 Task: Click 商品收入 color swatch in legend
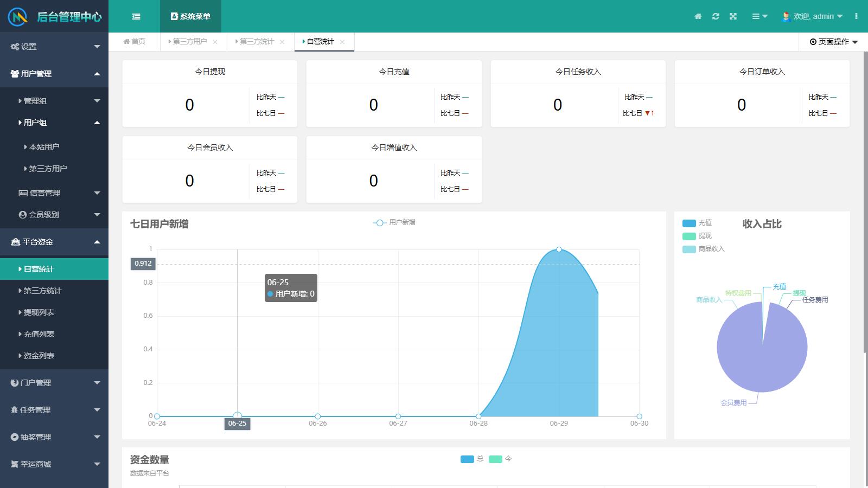click(x=689, y=249)
